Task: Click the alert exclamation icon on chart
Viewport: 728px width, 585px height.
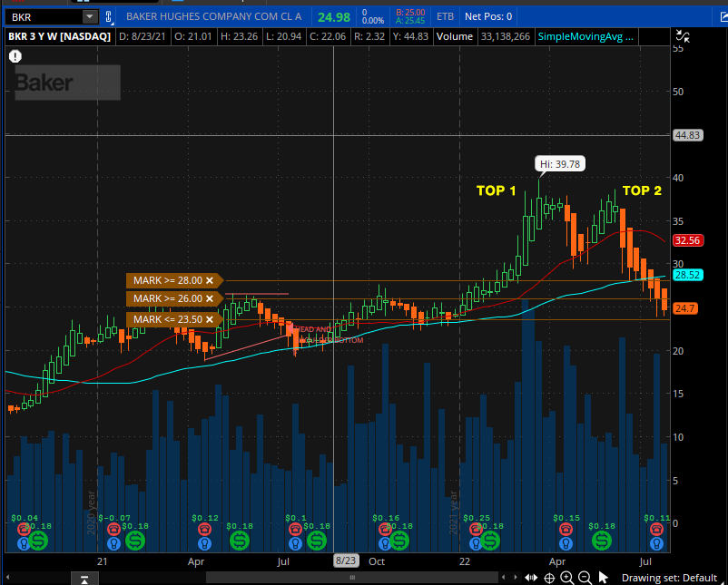Action: coord(15,55)
